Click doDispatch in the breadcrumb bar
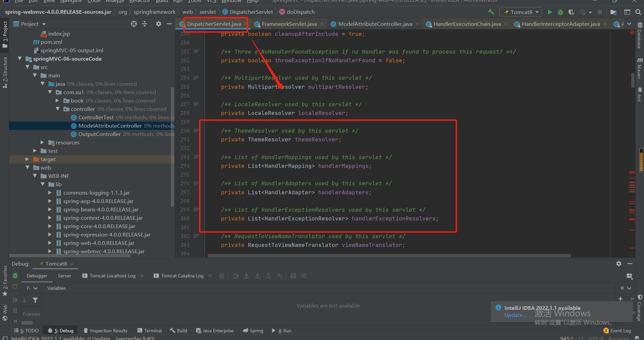This screenshot has height=340, width=644. coord(301,12)
